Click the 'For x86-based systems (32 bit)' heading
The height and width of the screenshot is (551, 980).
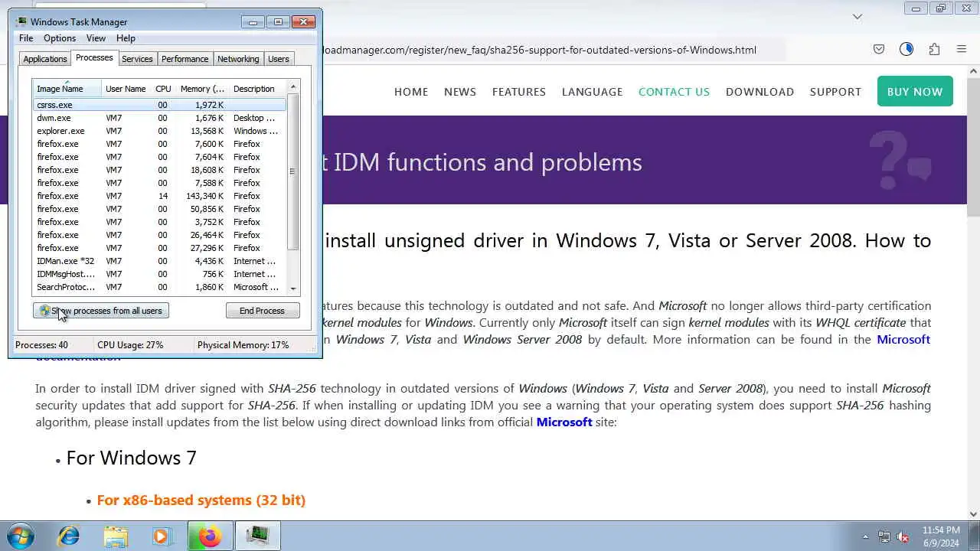click(x=201, y=500)
